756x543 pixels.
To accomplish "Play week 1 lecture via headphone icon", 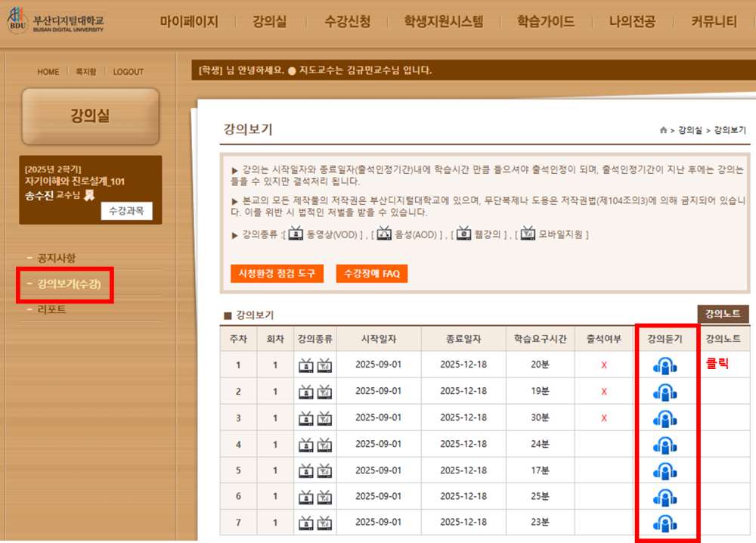I will [665, 365].
